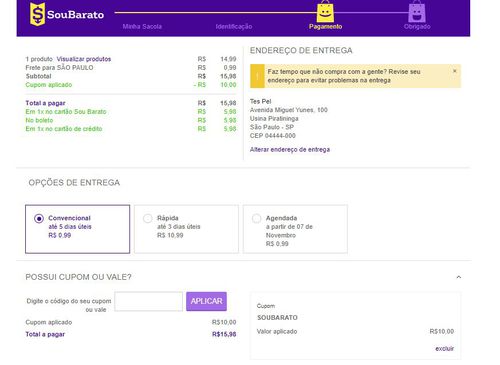Click excluir to remove the SOUBARATO coupon
Viewport: 500px width, 365px height.
click(445, 349)
